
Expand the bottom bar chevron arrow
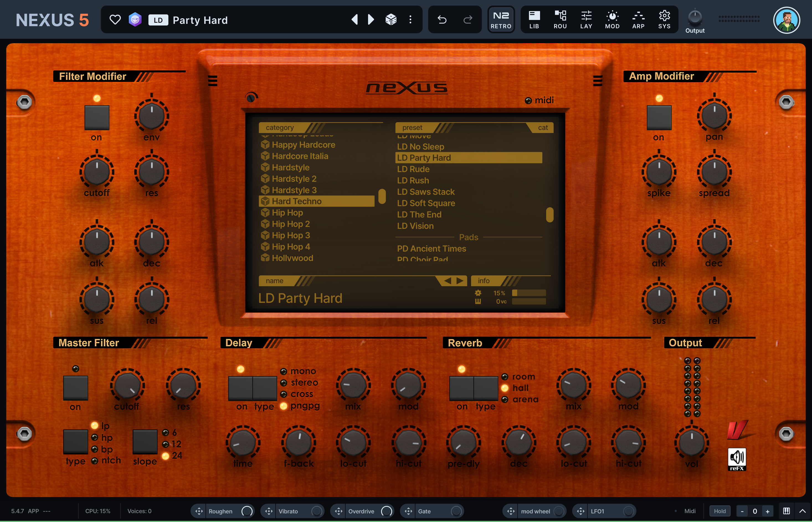coord(802,511)
